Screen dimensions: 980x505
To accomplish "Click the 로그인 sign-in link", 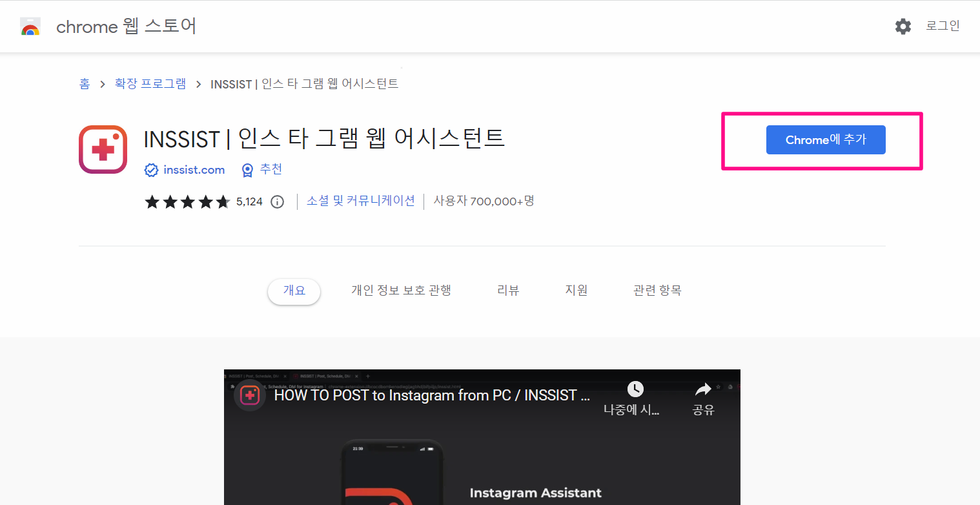I will pos(943,26).
